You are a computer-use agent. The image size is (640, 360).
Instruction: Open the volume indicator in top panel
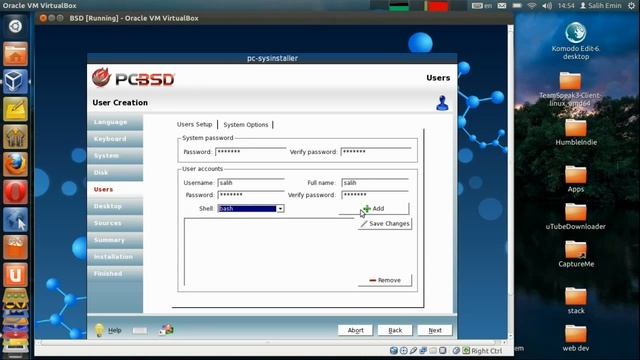(547, 6)
